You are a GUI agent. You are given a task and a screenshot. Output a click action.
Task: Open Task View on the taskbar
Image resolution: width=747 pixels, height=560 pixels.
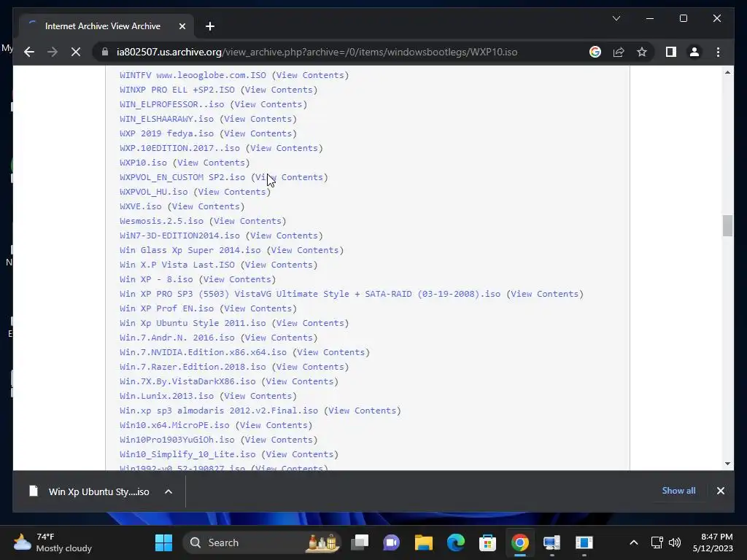point(360,542)
